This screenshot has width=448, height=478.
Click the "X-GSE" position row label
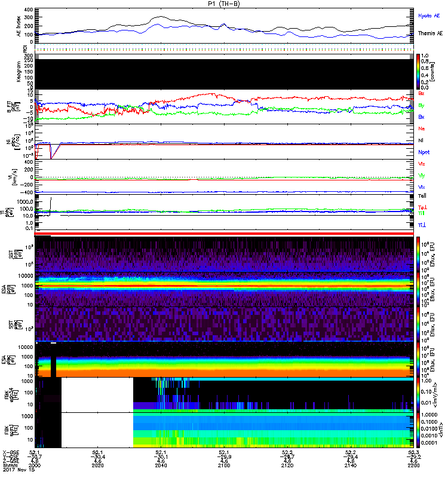point(10,453)
